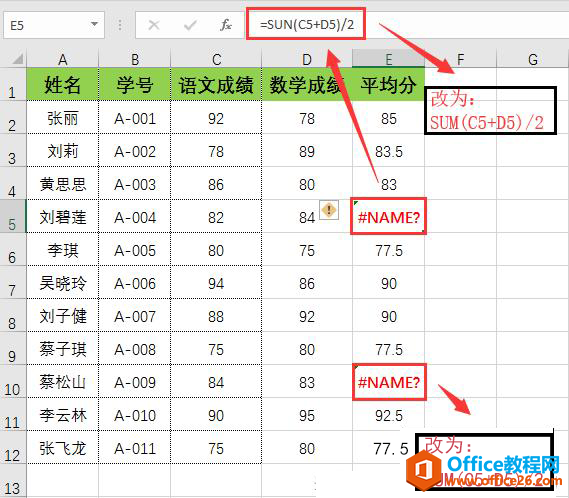Screen dimensions: 569x498
Task: Click the error warning icon beside E5
Action: tap(329, 210)
